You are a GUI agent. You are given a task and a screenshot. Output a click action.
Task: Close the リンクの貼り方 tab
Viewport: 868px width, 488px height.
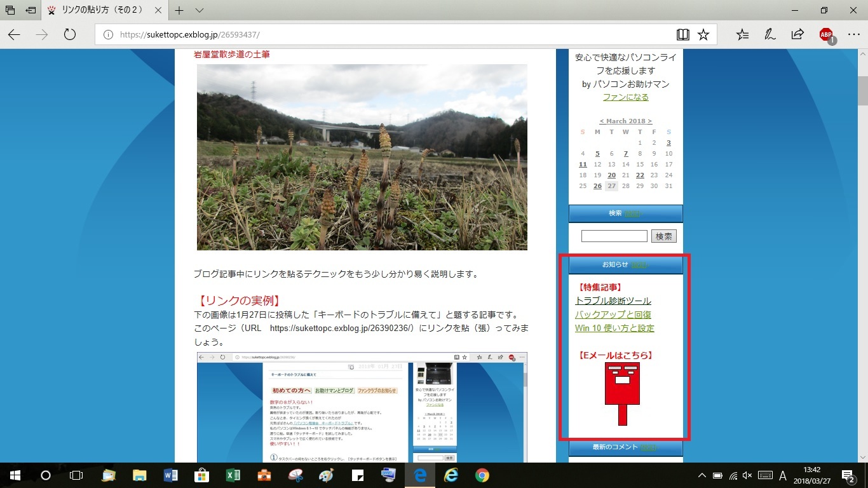click(157, 10)
